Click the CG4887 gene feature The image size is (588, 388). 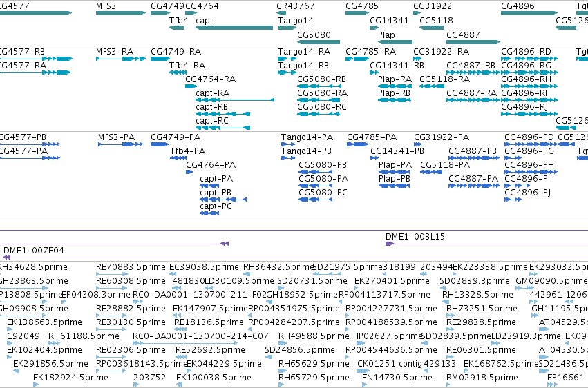coord(473,42)
